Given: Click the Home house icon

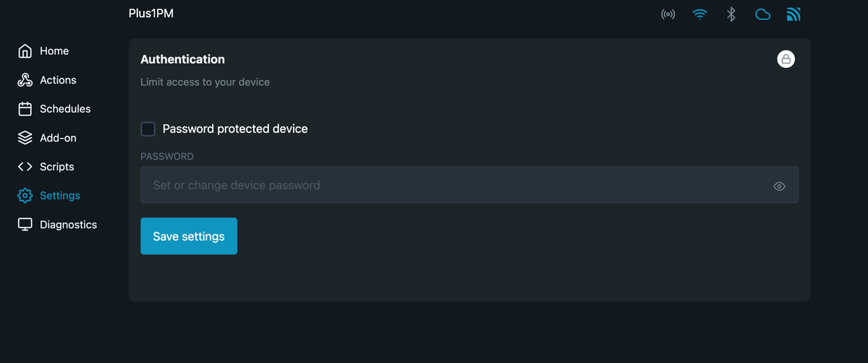Looking at the screenshot, I should tap(25, 51).
